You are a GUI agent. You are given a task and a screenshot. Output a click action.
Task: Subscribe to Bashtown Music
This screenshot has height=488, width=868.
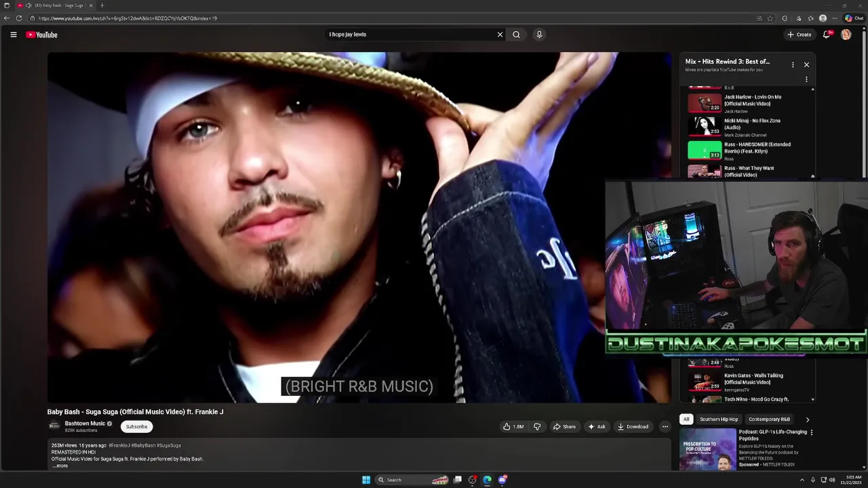point(136,426)
